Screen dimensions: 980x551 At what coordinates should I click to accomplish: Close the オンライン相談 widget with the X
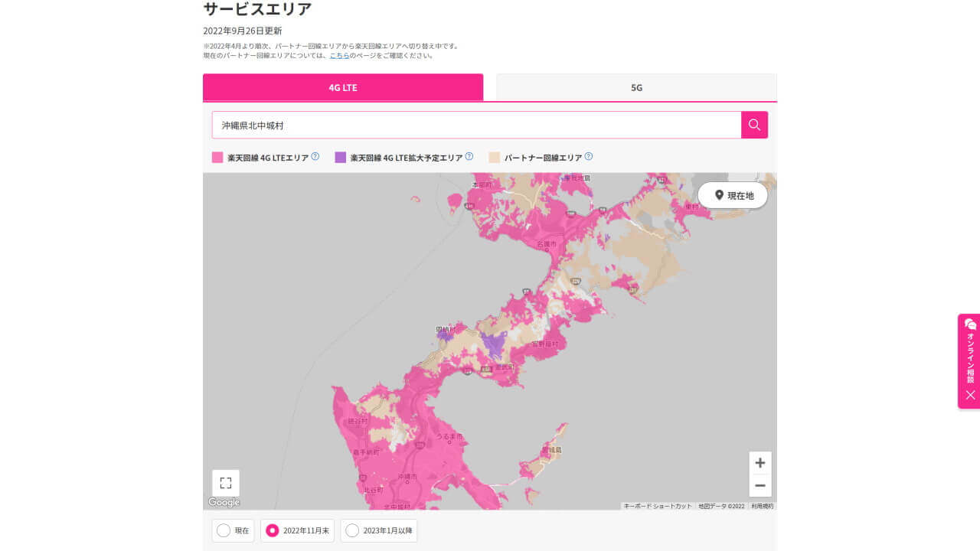(969, 395)
